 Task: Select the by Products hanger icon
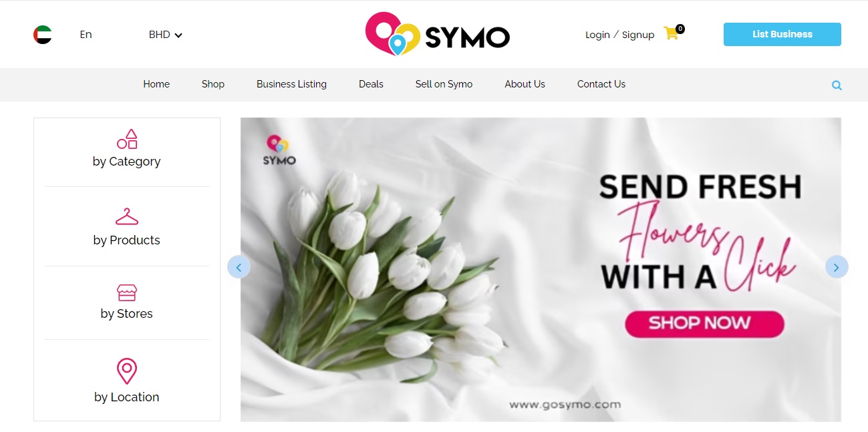click(x=127, y=216)
